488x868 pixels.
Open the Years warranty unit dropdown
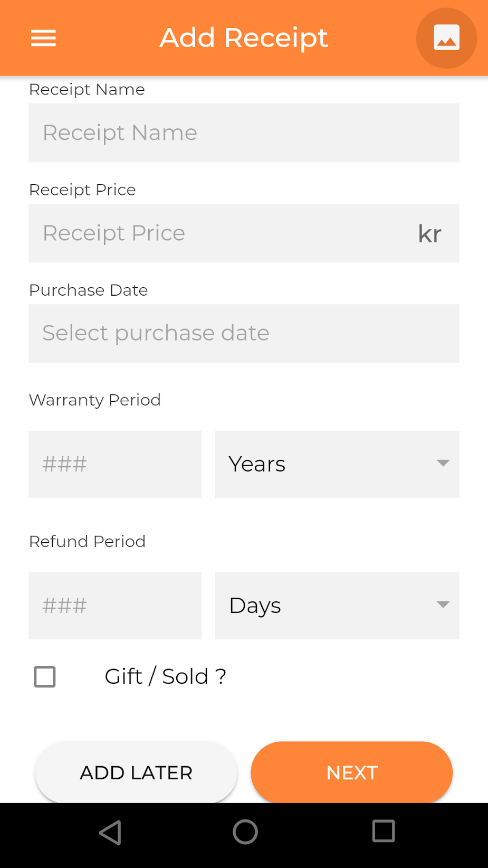(x=337, y=464)
